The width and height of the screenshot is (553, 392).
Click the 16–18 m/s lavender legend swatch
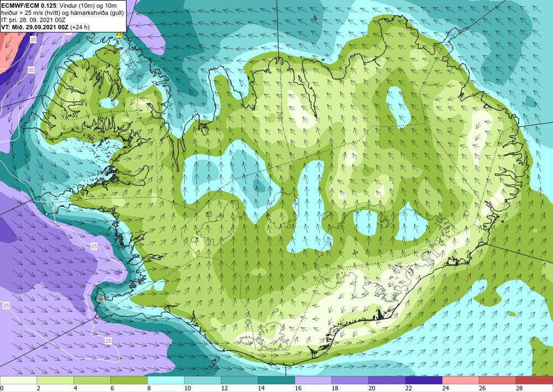coord(313,380)
